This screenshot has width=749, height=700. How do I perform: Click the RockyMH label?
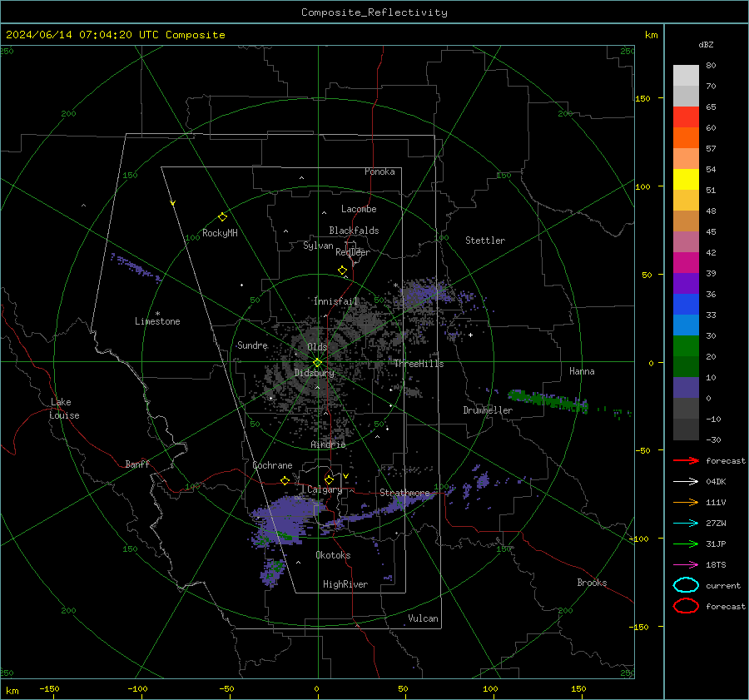[220, 233]
